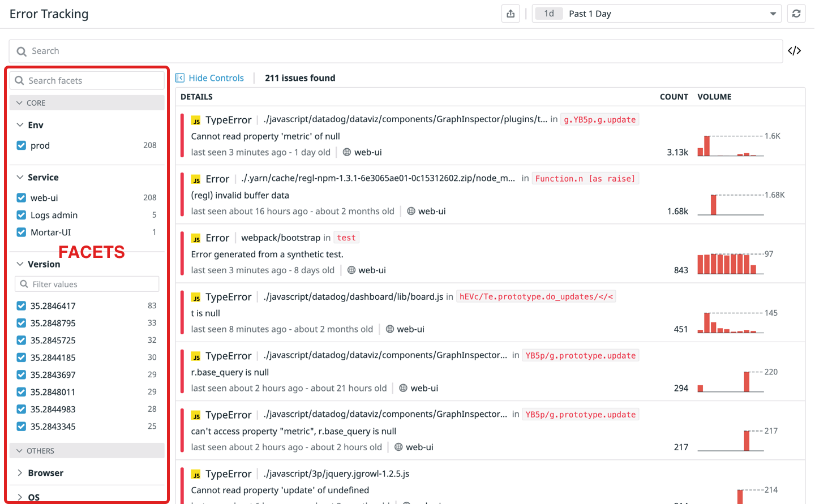The image size is (815, 504).
Task: Open the code view icon beside search
Action: point(794,51)
